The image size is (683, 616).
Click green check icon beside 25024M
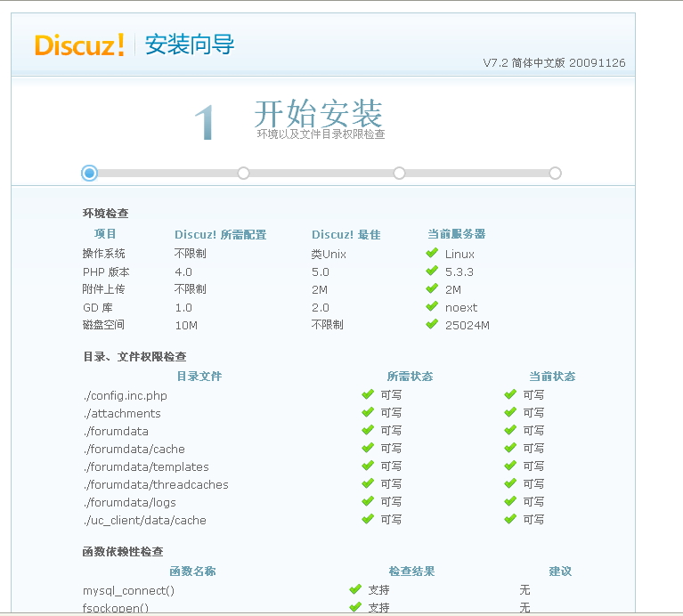coord(432,324)
